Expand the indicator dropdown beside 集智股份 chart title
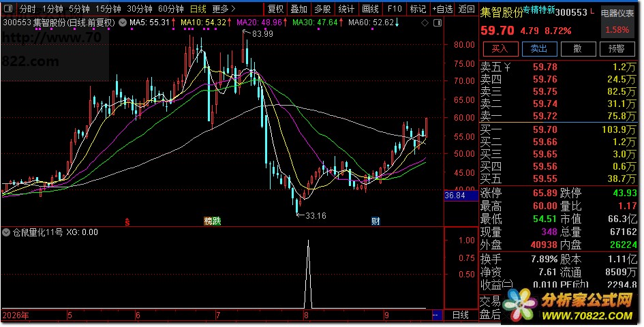644x327 pixels. click(x=123, y=22)
